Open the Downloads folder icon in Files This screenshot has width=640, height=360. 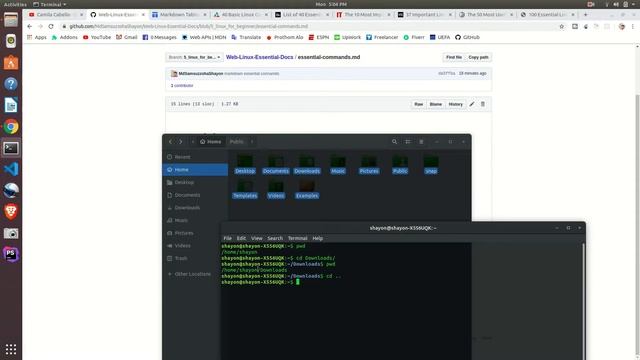307,164
